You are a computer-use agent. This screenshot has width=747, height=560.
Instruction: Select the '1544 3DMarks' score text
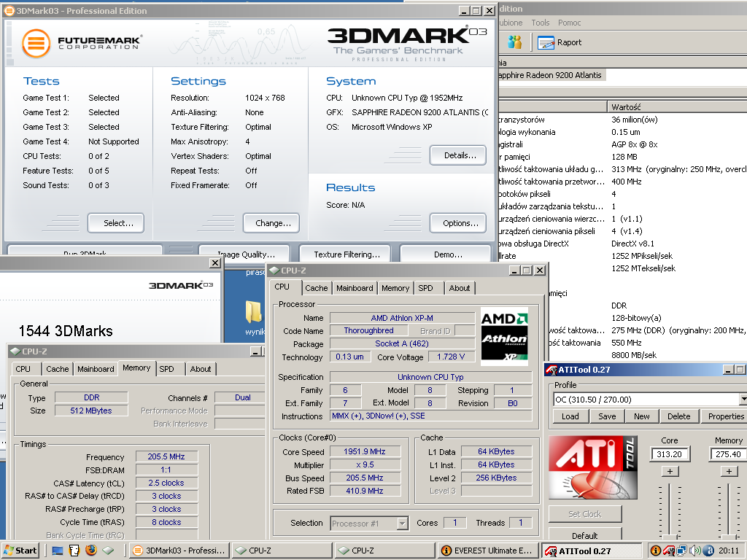click(66, 331)
